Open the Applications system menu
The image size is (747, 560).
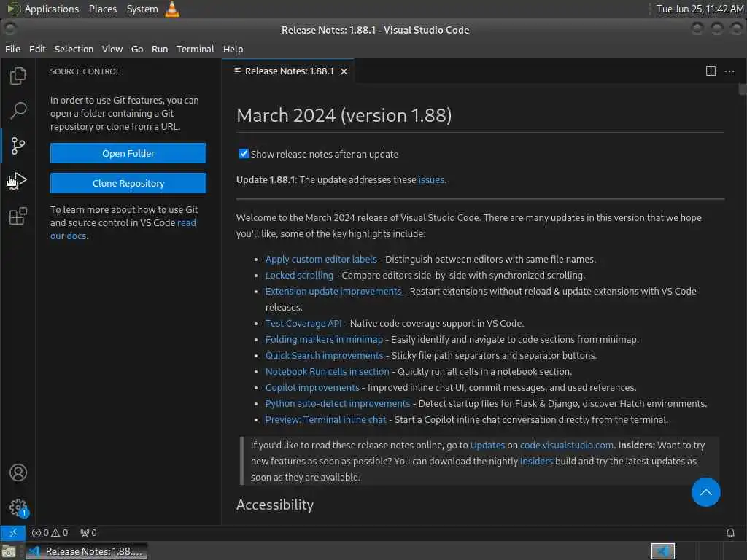click(x=52, y=9)
